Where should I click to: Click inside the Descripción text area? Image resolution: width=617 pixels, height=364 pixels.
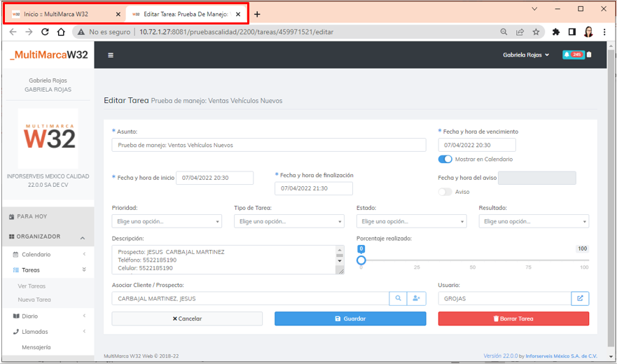pyautogui.click(x=223, y=260)
